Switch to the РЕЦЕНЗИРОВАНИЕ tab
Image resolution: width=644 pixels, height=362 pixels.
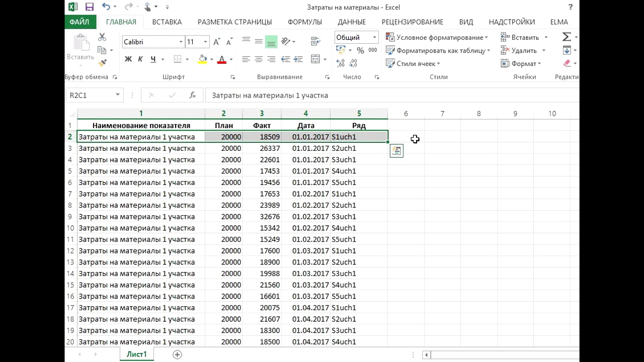coord(413,22)
